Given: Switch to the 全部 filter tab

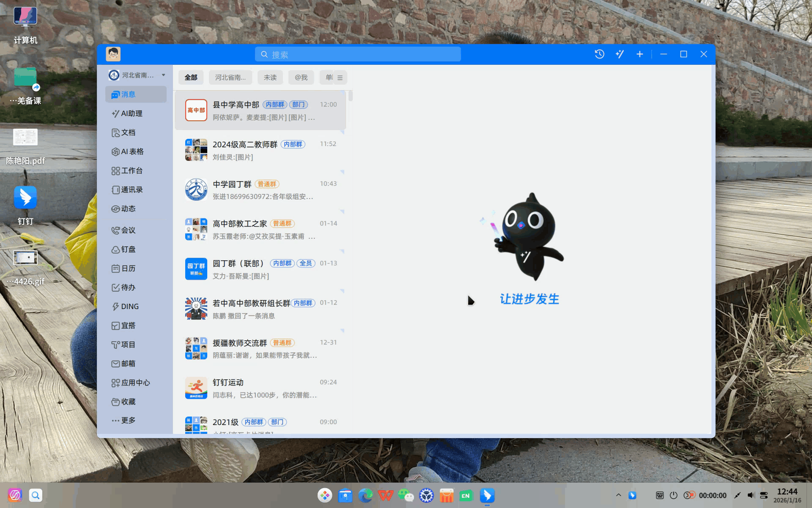Looking at the screenshot, I should [191, 77].
